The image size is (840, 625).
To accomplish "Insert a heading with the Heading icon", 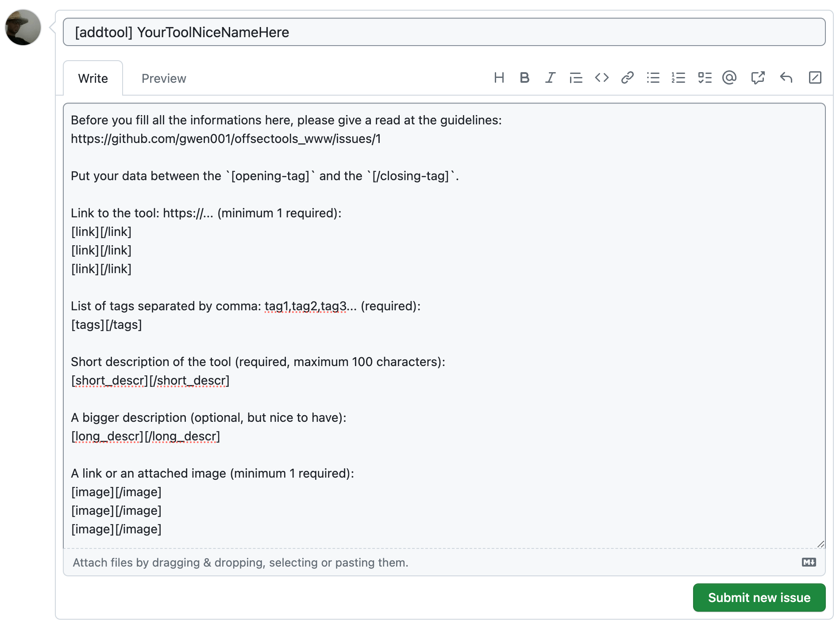I will click(499, 78).
